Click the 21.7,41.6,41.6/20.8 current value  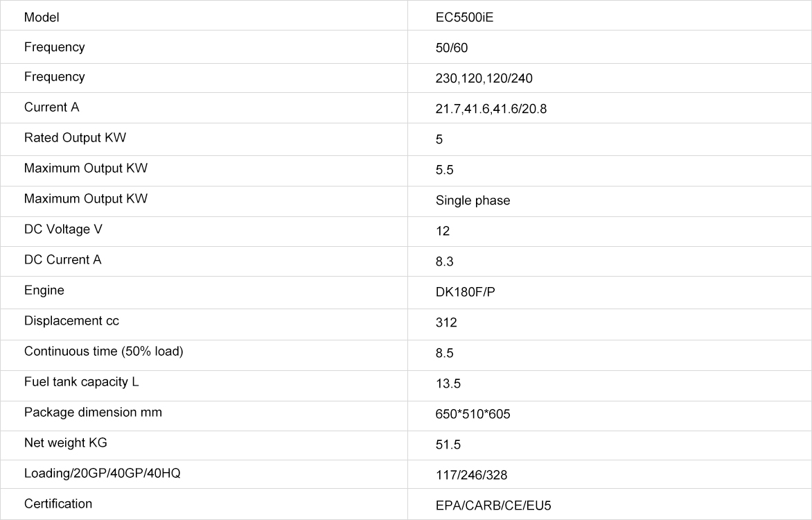tap(491, 109)
